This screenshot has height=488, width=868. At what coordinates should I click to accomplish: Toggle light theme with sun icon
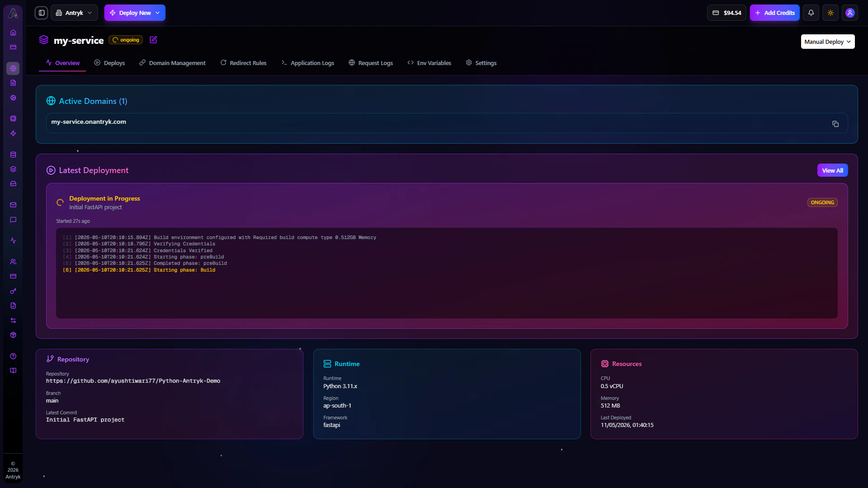click(x=830, y=13)
